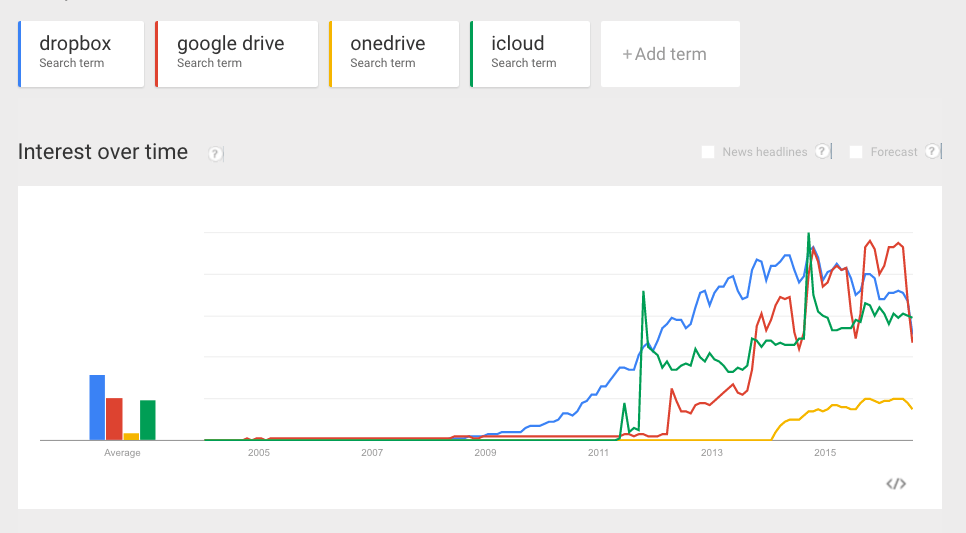The width and height of the screenshot is (966, 533).
Task: Click the 2005 label on time axis
Action: (x=259, y=452)
